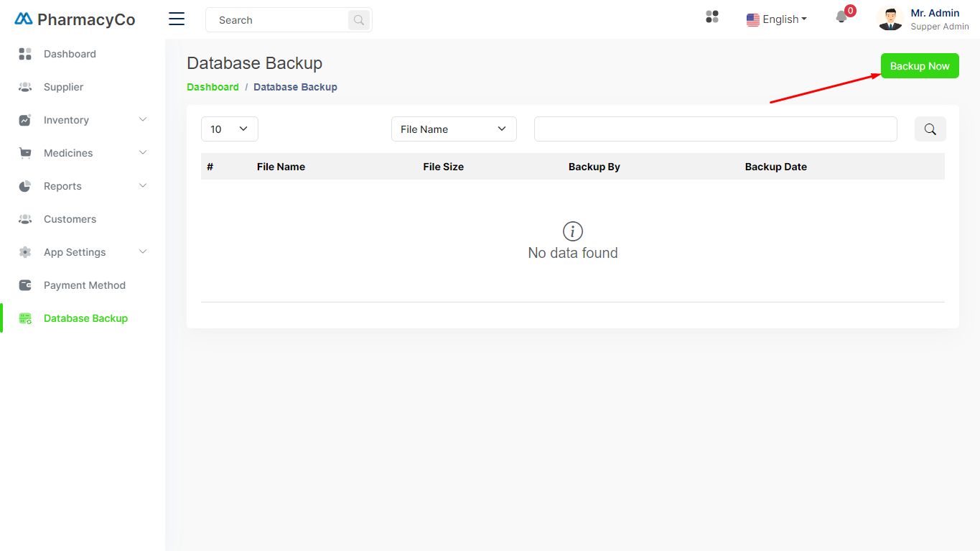The image size is (980, 551).
Task: Click the Payment Method wallet icon
Action: click(x=25, y=285)
